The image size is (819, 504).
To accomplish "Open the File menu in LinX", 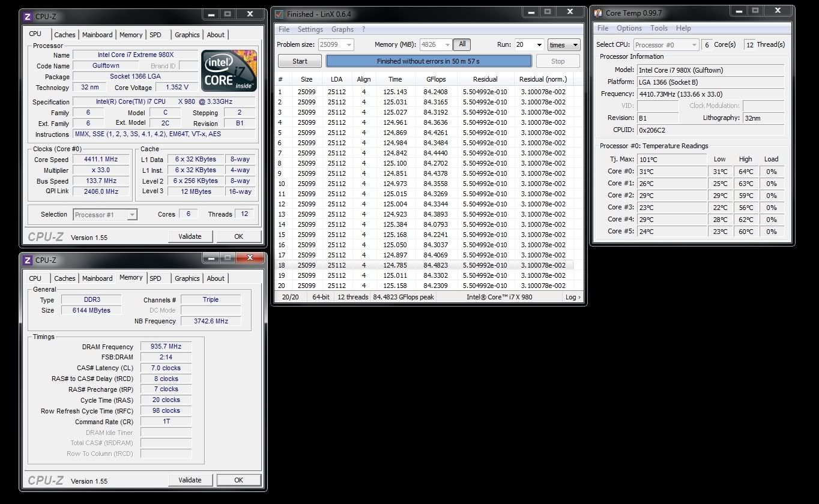I will tap(284, 29).
